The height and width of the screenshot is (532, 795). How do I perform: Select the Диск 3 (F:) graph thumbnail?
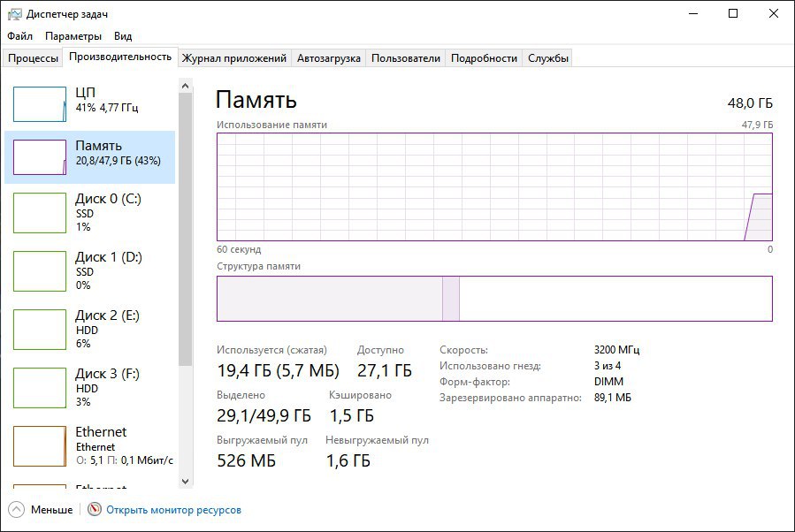(x=40, y=388)
